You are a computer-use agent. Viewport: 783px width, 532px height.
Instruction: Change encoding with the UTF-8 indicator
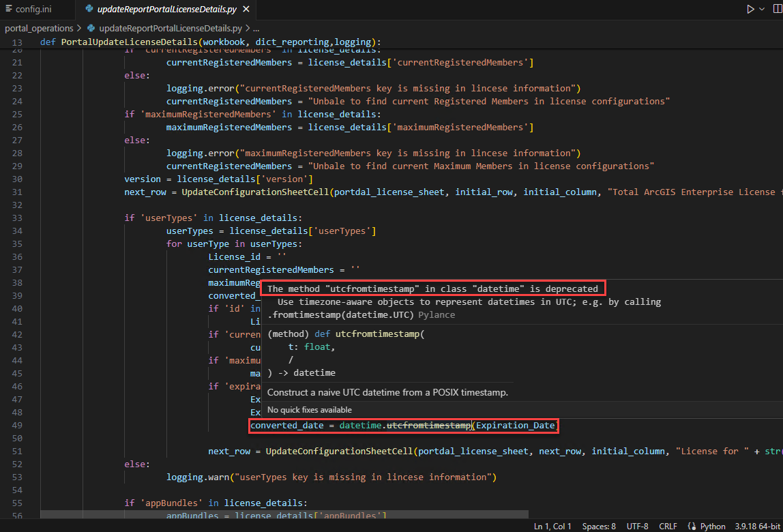coord(637,526)
